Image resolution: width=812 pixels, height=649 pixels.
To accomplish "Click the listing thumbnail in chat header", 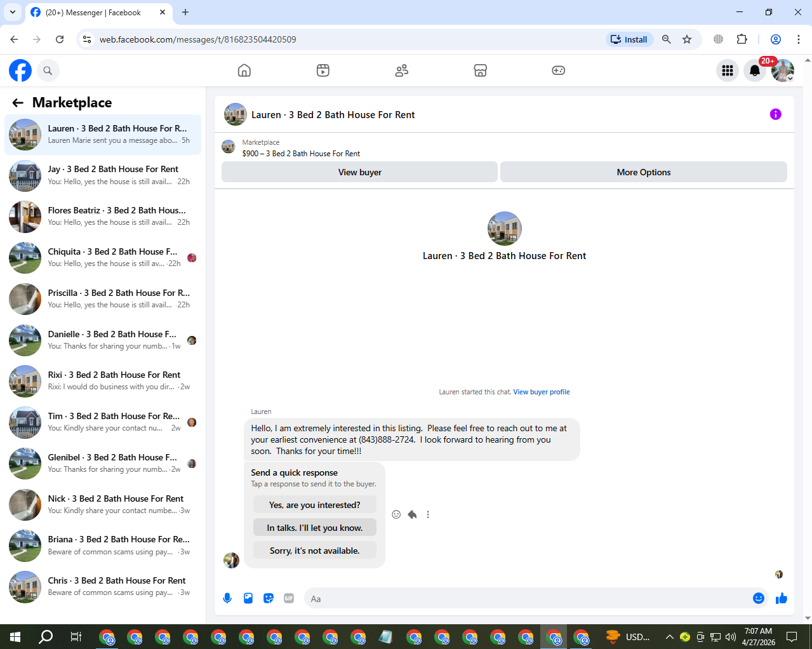I will pyautogui.click(x=236, y=114).
